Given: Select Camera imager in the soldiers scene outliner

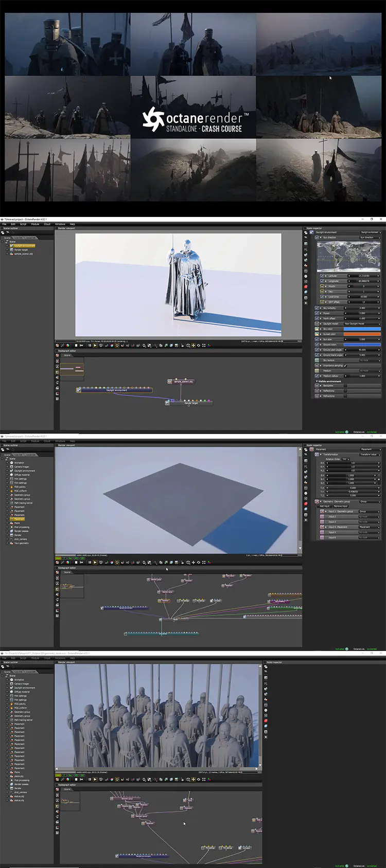Looking at the screenshot, I should (x=22, y=684).
